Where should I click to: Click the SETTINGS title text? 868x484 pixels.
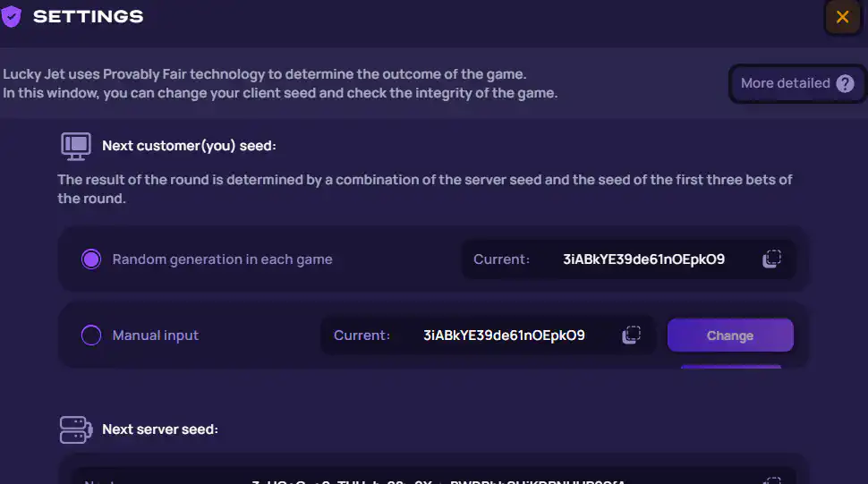tap(88, 17)
